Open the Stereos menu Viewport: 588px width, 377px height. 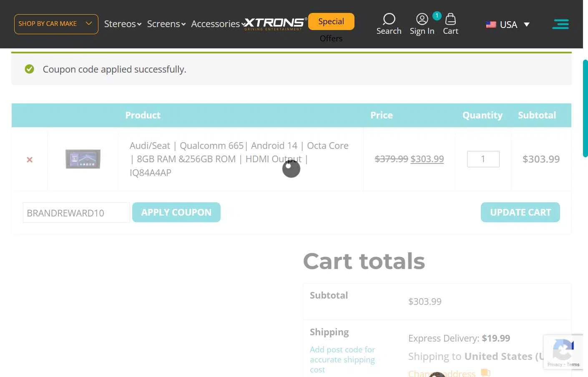(x=123, y=24)
